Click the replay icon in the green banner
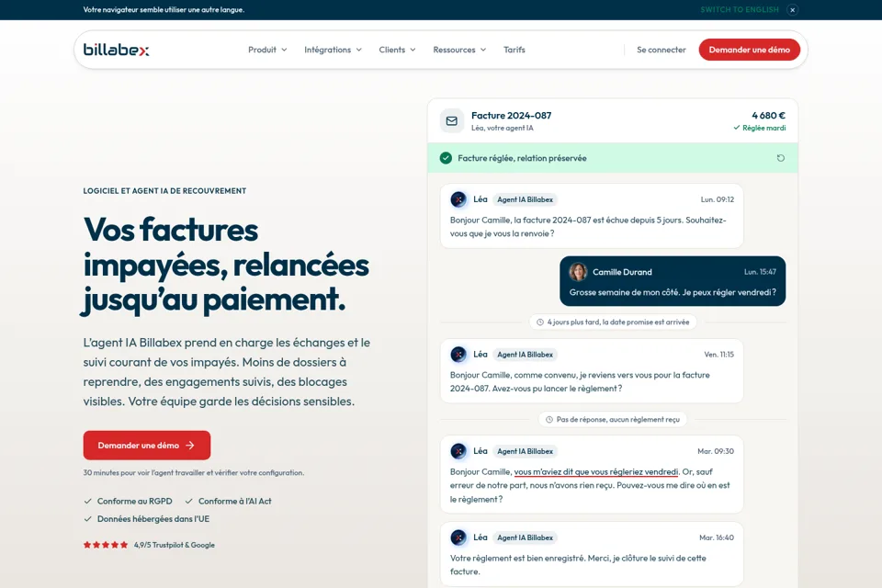 click(781, 158)
